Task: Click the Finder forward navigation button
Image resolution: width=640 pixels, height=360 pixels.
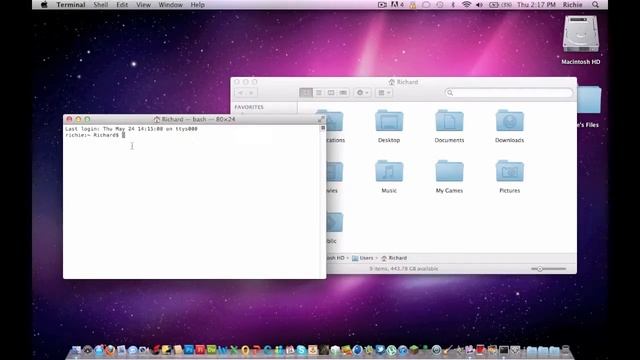Action: (252, 93)
